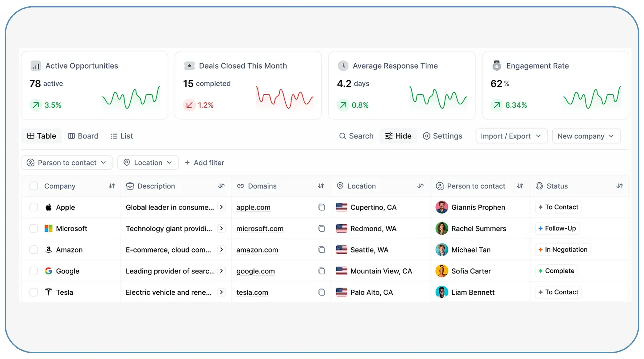Sort table by Domains column

pos(321,186)
